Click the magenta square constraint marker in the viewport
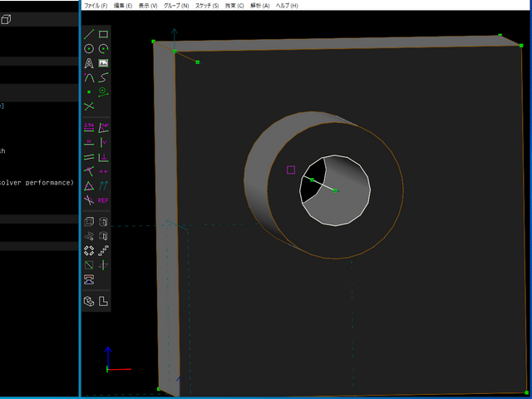Image resolution: width=532 pixels, height=399 pixels. pos(291,170)
